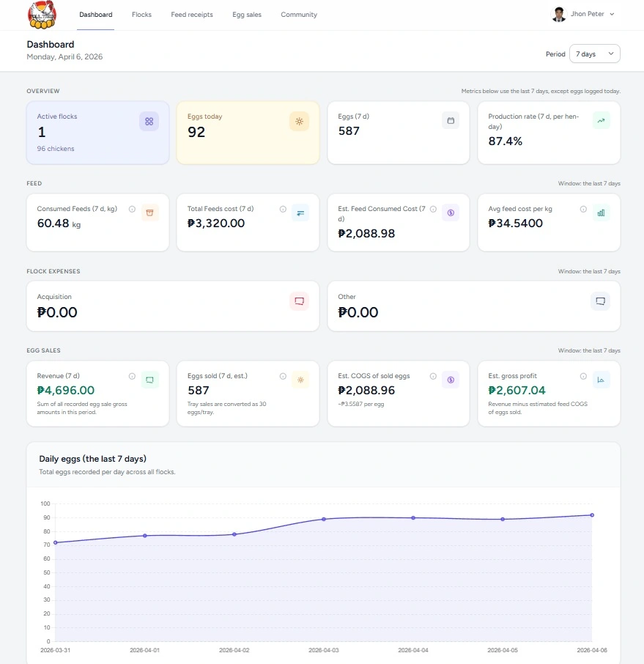Click the calendar icon on Eggs (7 d) card
The image size is (644, 664).
pos(450,120)
